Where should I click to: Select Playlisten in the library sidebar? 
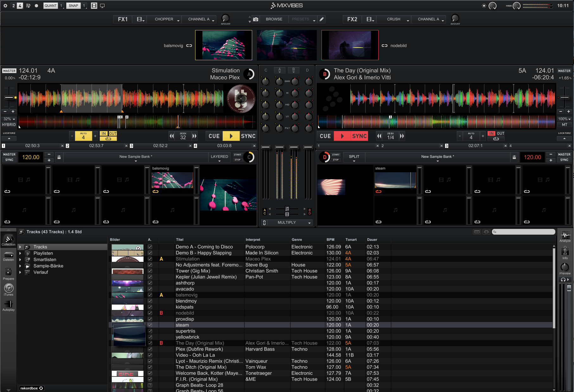(x=43, y=253)
